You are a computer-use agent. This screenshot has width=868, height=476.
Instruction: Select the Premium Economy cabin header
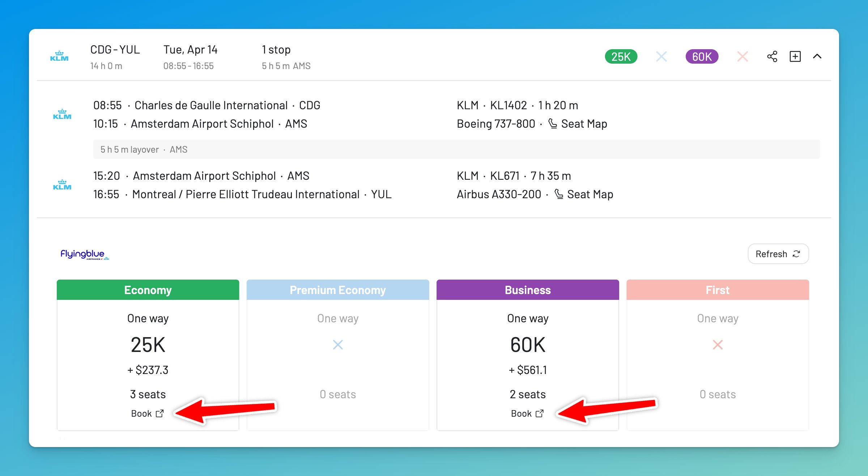tap(337, 290)
